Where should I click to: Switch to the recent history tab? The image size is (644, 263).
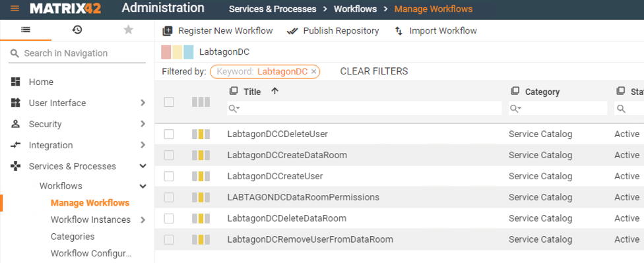click(77, 30)
